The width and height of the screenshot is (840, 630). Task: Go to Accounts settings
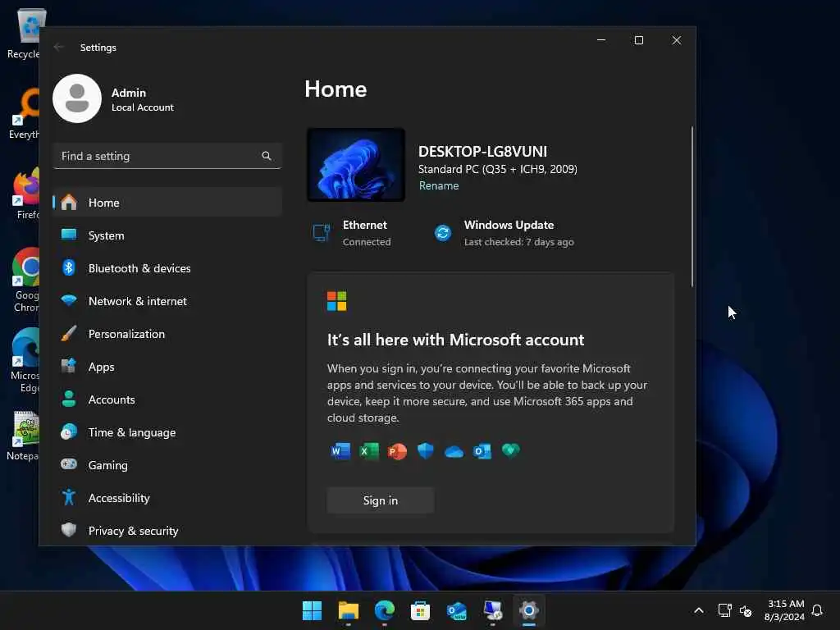click(x=167, y=399)
